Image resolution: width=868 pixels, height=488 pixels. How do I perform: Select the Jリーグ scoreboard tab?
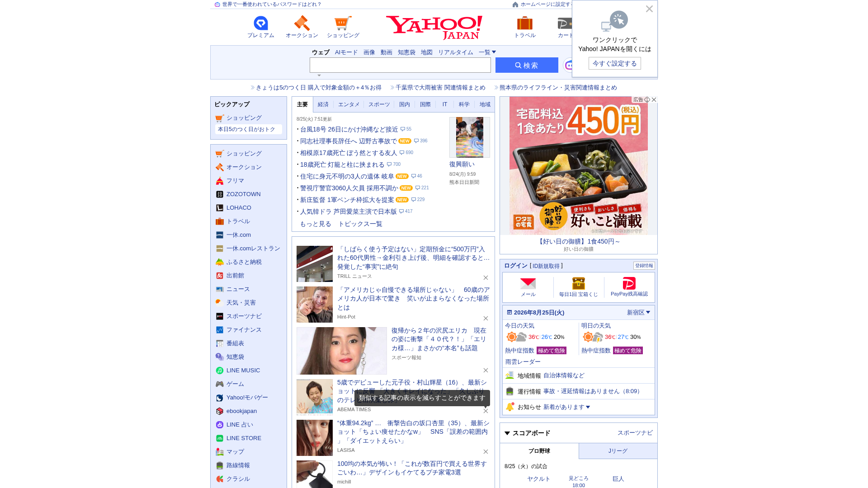click(x=618, y=451)
